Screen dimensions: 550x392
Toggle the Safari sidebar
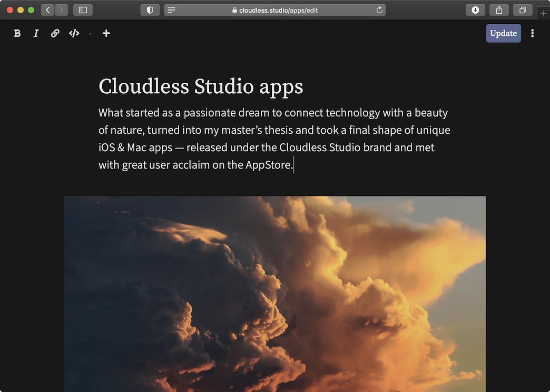(x=83, y=10)
